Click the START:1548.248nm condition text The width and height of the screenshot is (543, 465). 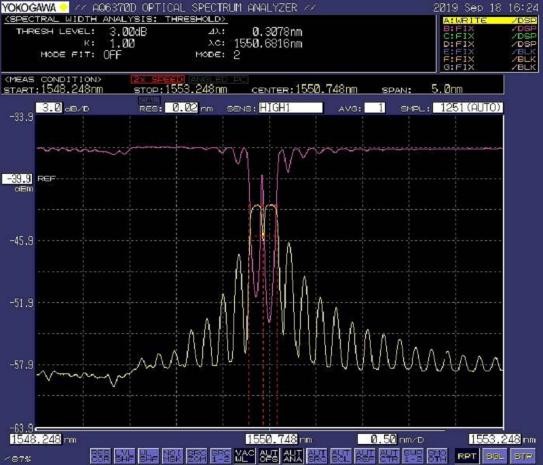[53, 90]
